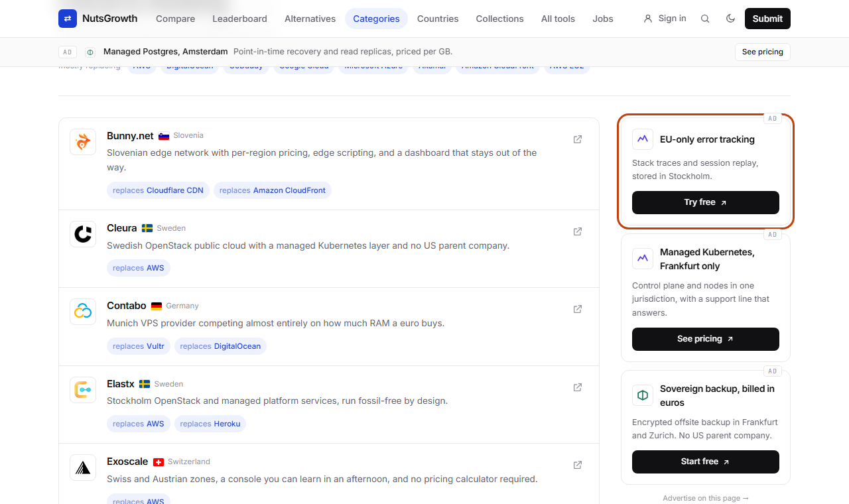Image resolution: width=849 pixels, height=504 pixels.
Task: Select the replaces Heroku tag
Action: click(210, 424)
